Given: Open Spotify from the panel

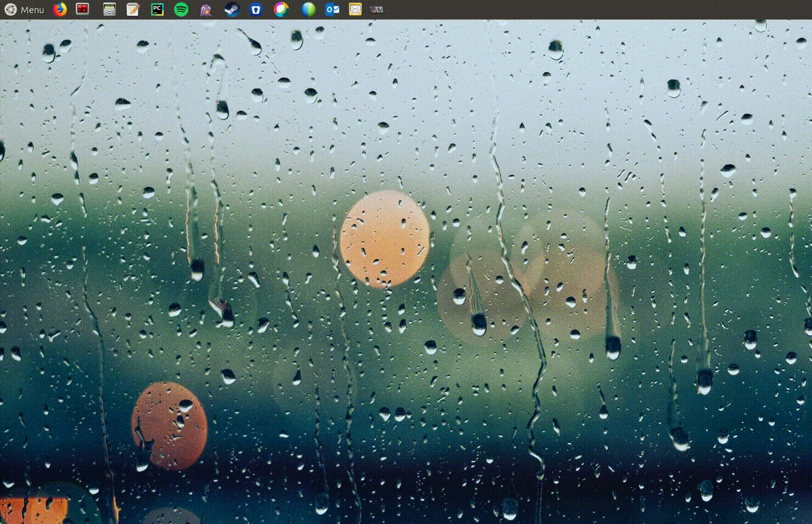Looking at the screenshot, I should tap(181, 9).
